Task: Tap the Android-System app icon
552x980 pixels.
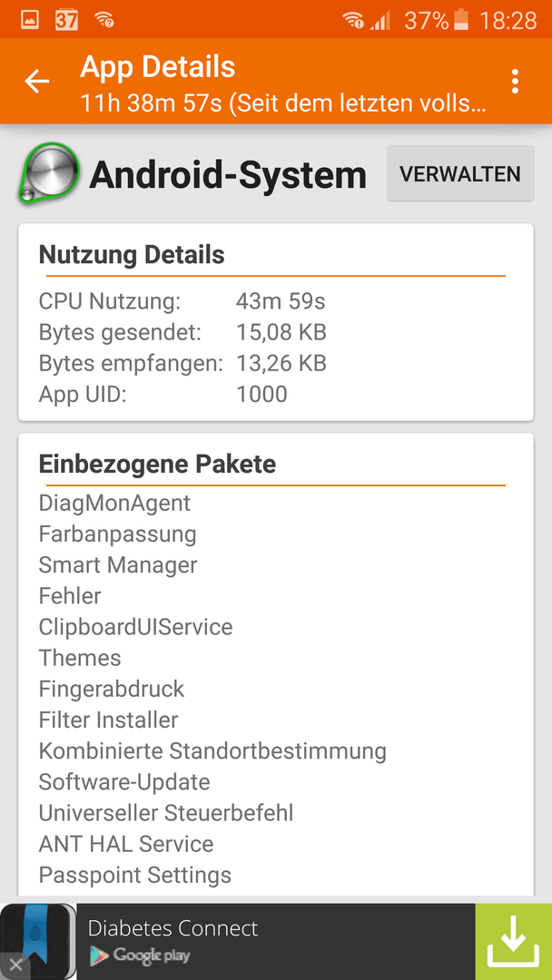Action: [x=49, y=173]
